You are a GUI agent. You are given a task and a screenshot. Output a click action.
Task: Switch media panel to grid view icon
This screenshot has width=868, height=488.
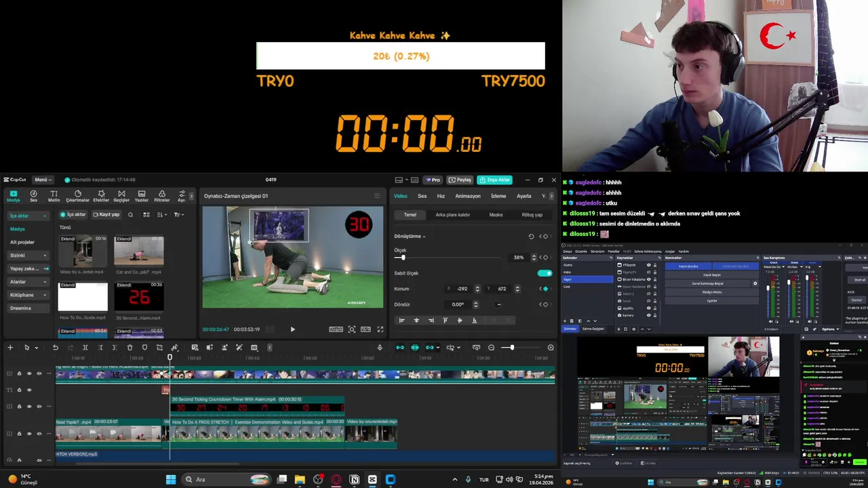tap(146, 215)
